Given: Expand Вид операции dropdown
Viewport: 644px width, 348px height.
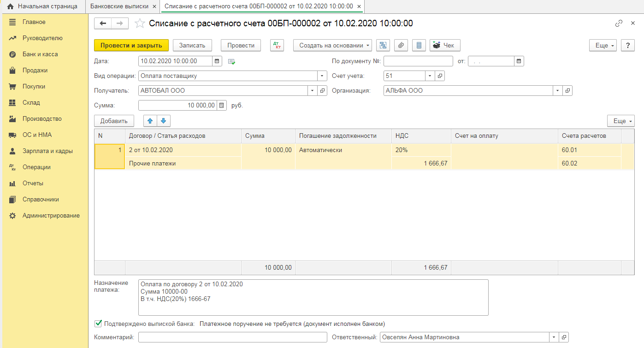Looking at the screenshot, I should click(x=322, y=76).
